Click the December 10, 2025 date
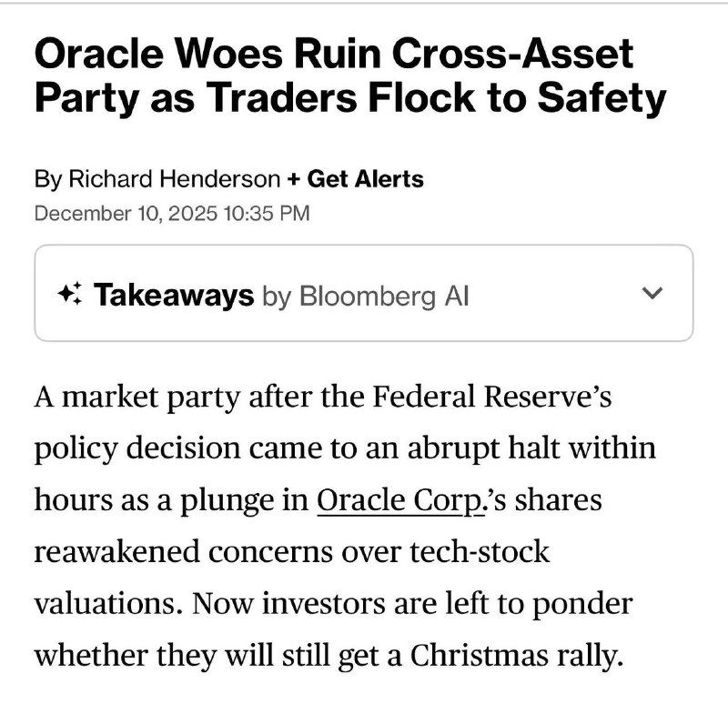The image size is (728, 704). (x=125, y=214)
